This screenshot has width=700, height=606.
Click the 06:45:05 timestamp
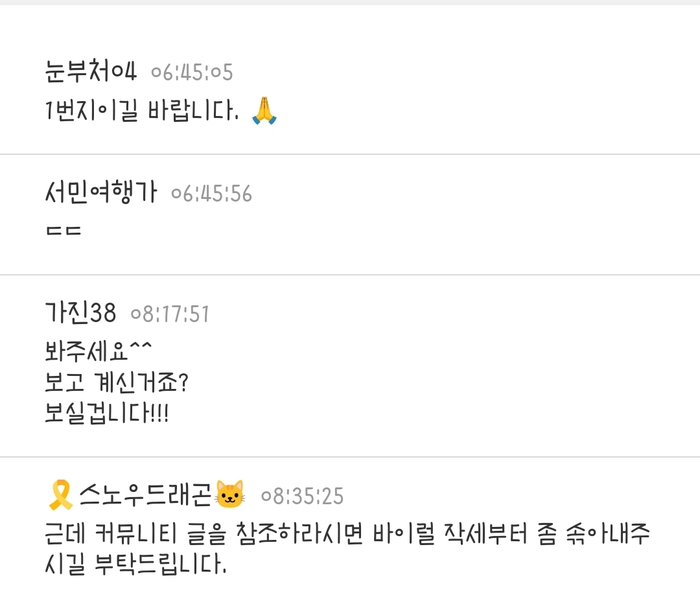(x=191, y=73)
